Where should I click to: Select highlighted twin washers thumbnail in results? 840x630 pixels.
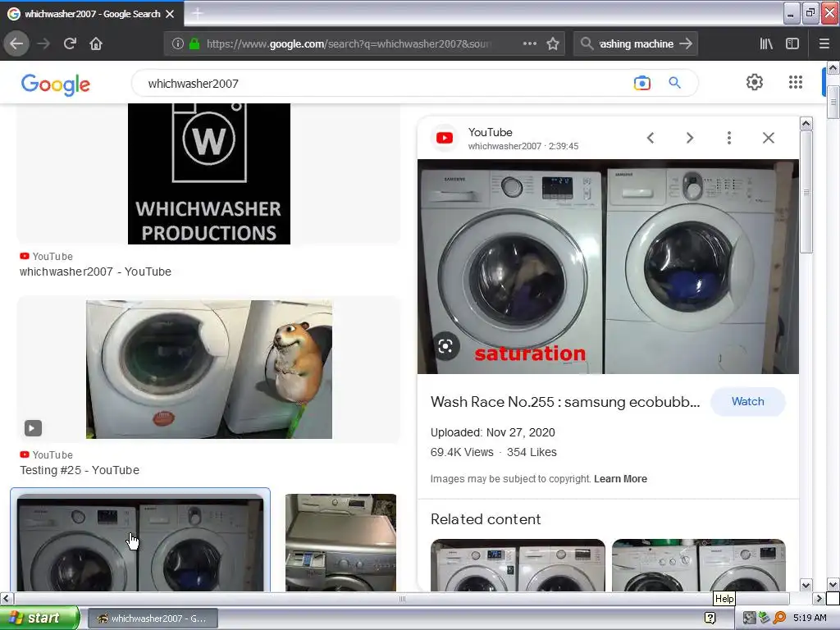(x=139, y=542)
